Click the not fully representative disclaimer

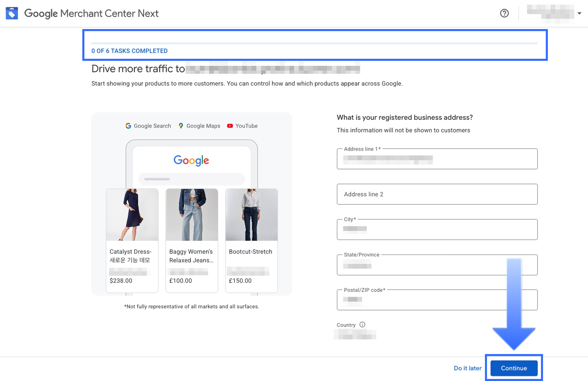point(192,307)
